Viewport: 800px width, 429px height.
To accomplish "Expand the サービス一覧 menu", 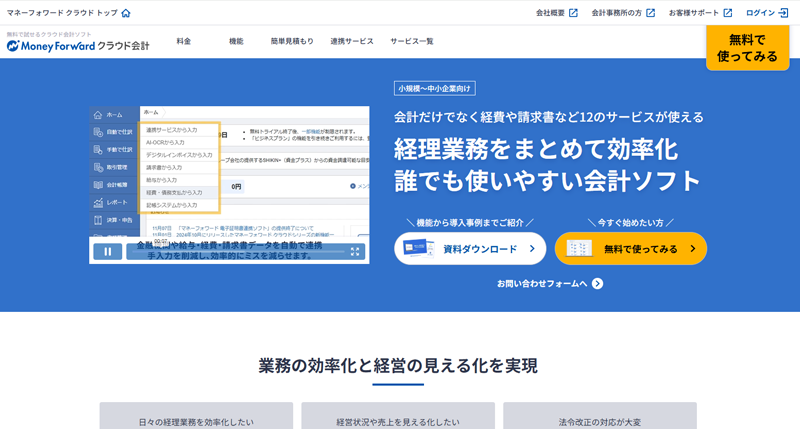I will pos(412,41).
